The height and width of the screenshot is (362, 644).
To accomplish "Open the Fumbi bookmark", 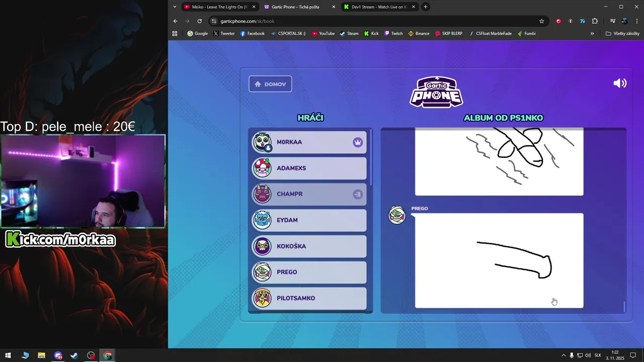I will (526, 34).
